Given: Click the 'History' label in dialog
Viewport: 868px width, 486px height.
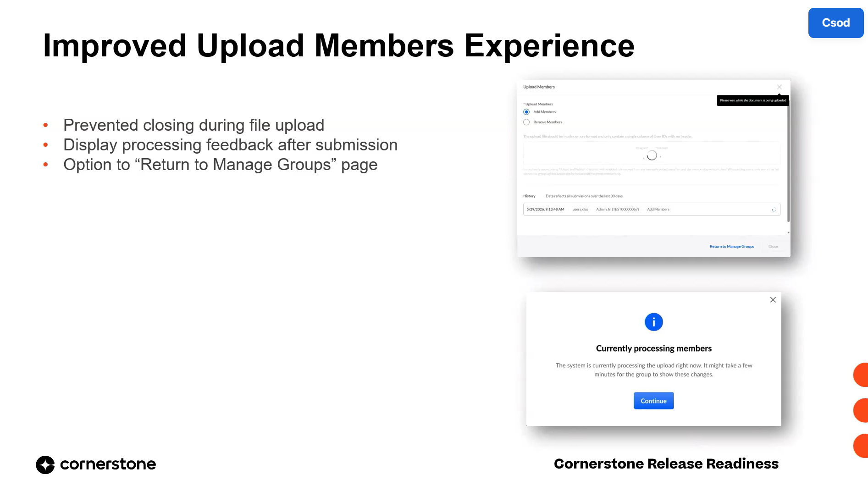Looking at the screenshot, I should [529, 196].
